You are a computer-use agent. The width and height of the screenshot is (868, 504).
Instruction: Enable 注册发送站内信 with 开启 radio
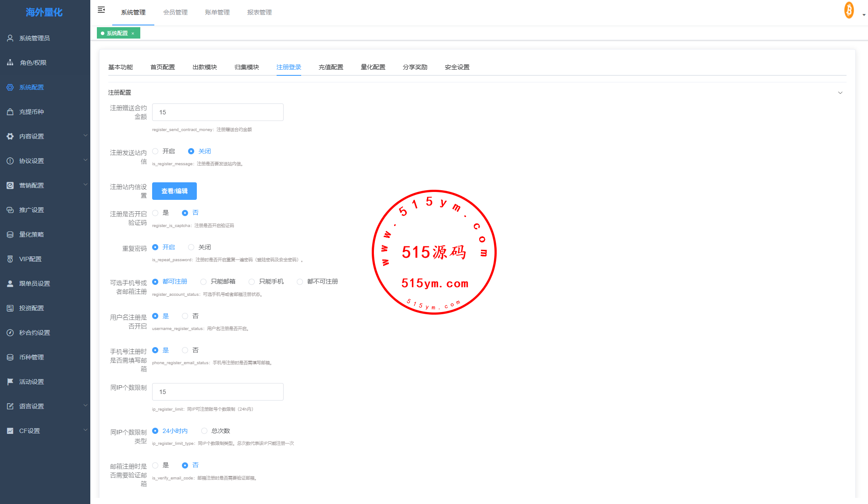(155, 151)
